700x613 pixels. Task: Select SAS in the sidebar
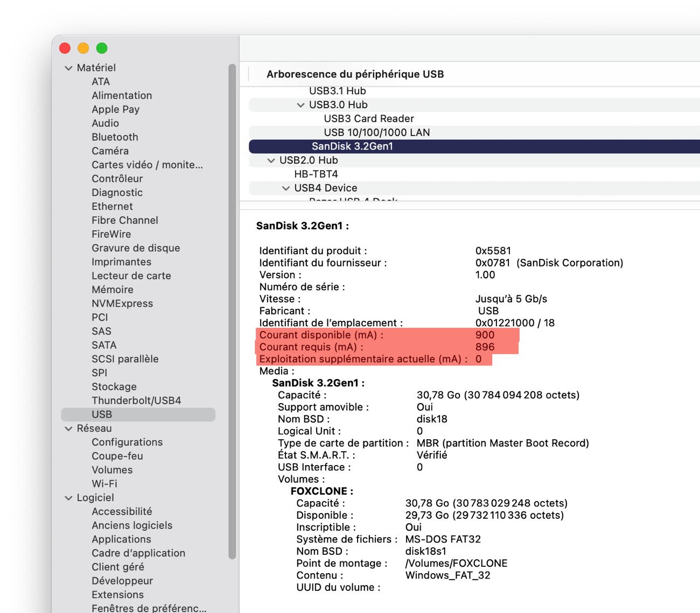[x=101, y=331]
